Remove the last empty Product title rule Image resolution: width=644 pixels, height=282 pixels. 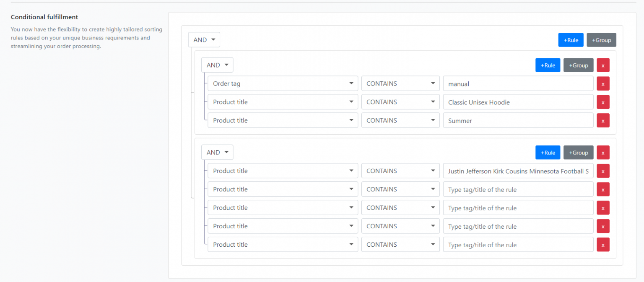603,245
